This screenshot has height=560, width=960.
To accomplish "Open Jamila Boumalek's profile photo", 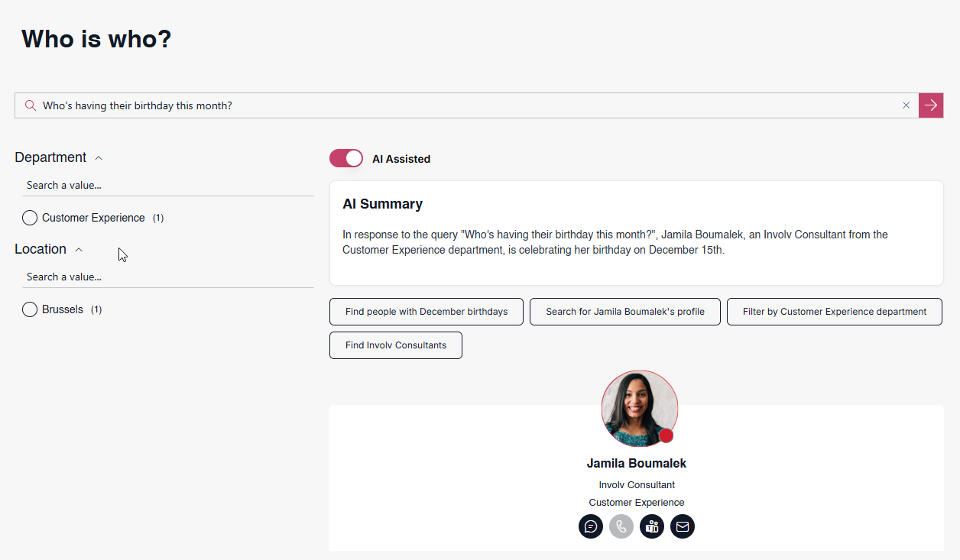I will (x=639, y=408).
